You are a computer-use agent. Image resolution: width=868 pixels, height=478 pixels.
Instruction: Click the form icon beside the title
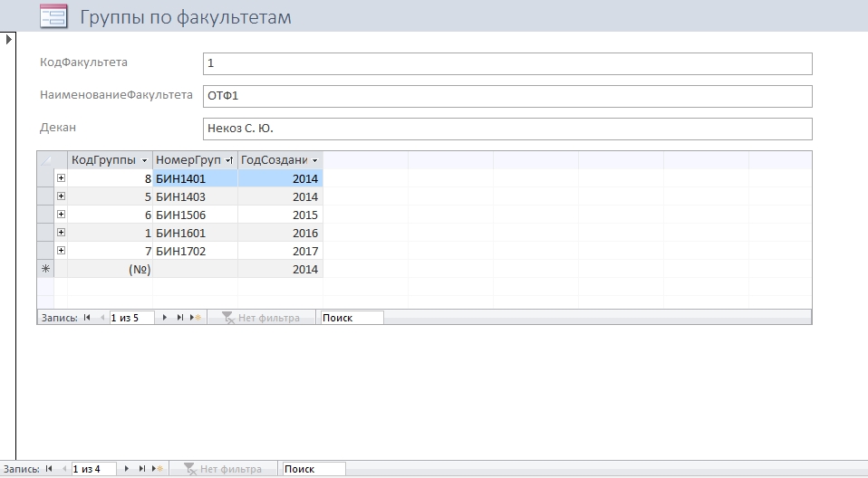point(53,16)
